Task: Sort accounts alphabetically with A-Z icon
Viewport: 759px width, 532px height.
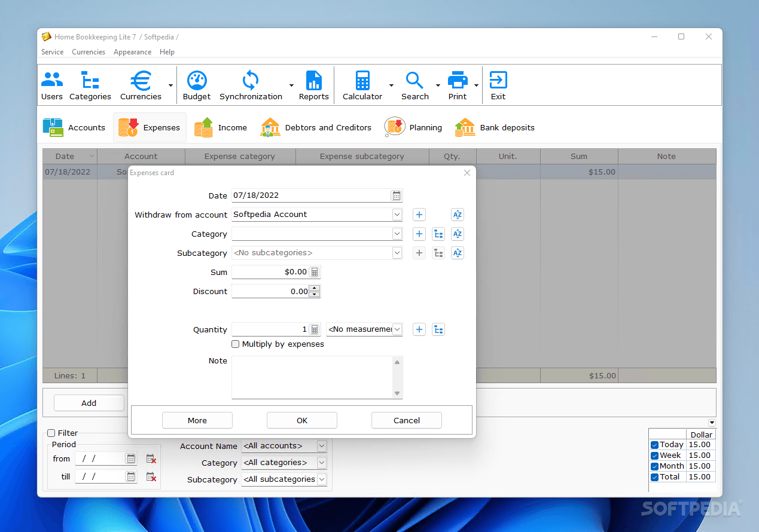Action: point(458,215)
